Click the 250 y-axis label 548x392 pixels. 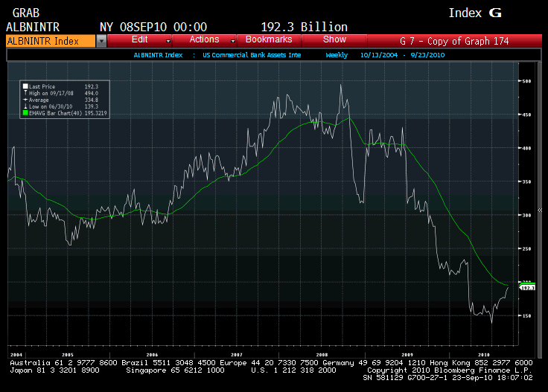point(526,248)
